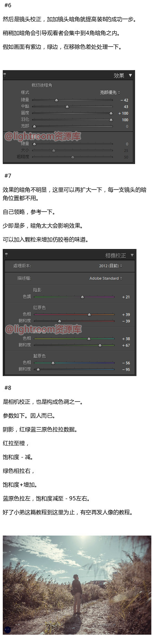The image size is (152, 644).
Task: Click the 綠原色 飽和度 slider handle
Action: [100, 345]
